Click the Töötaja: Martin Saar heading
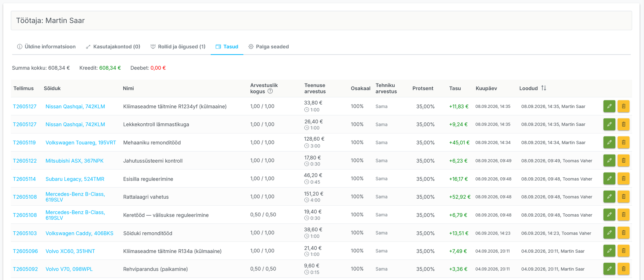Screen dimensions: 644x280 [x=50, y=20]
